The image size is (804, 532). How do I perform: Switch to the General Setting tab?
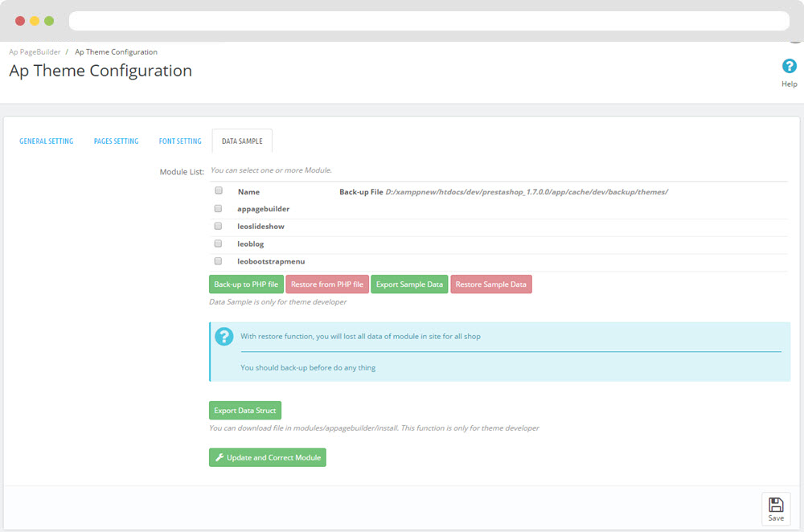click(x=47, y=141)
